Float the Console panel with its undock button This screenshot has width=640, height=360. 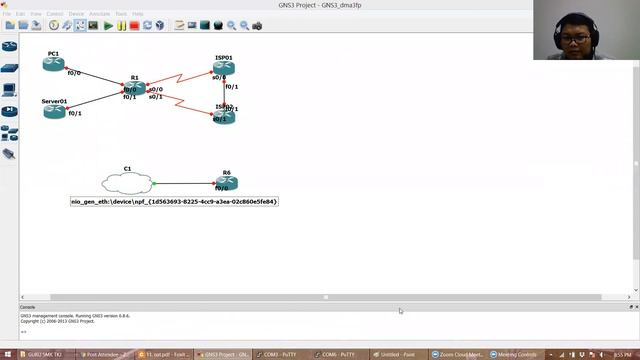631,307
